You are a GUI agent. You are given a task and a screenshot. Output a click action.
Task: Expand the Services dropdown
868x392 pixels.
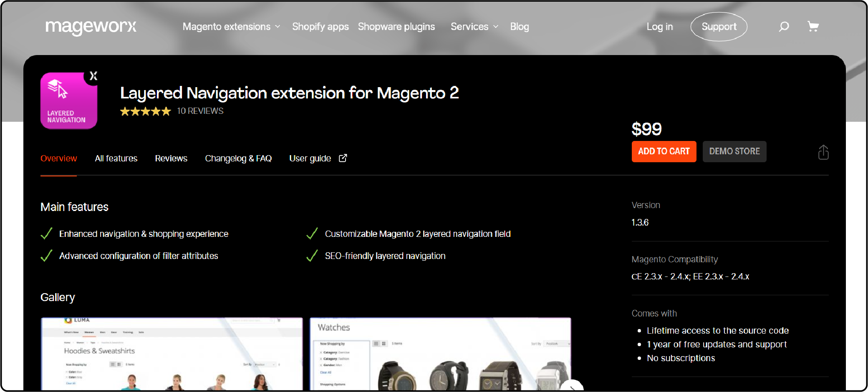[x=474, y=27]
